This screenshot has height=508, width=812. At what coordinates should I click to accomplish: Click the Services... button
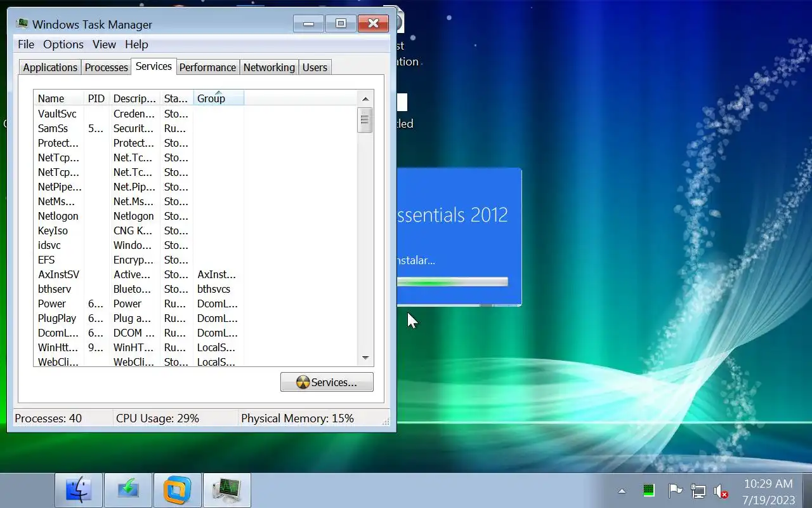[327, 382]
